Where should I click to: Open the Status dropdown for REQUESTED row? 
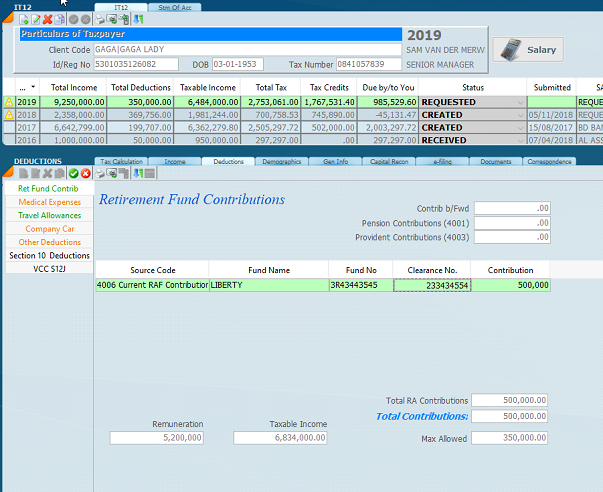520,102
